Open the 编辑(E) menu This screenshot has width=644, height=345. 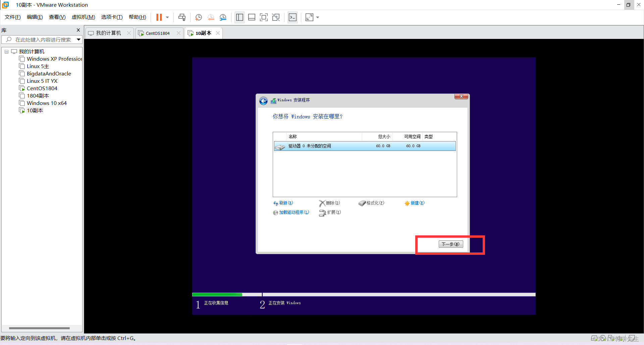tap(35, 17)
